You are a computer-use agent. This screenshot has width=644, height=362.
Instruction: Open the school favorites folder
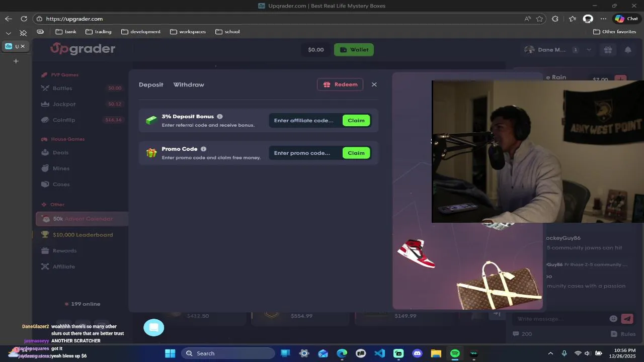click(227, 32)
